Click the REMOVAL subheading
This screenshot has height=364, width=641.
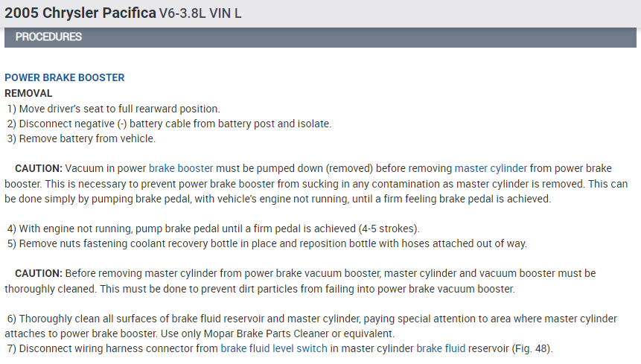click(x=28, y=93)
